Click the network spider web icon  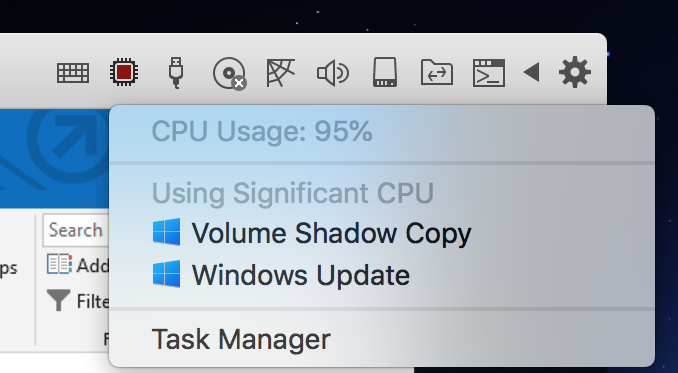[x=280, y=73]
